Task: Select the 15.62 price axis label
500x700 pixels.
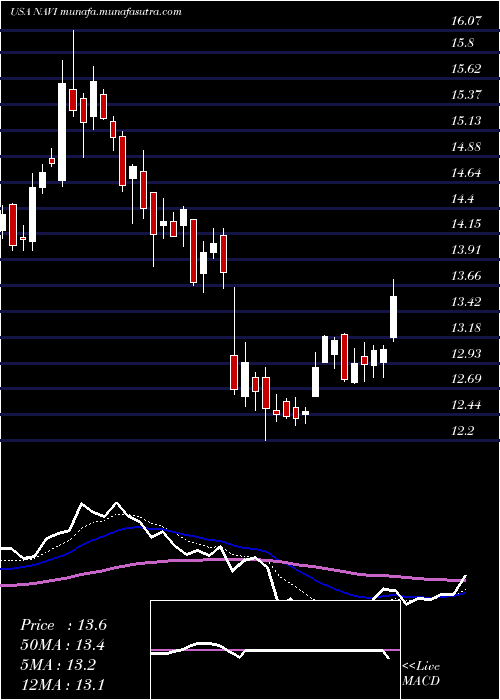Action: pyautogui.click(x=467, y=69)
